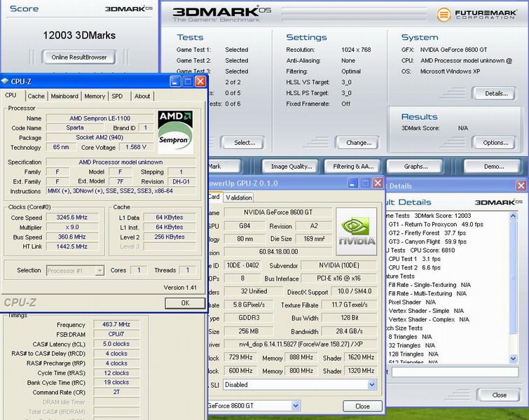Click the Bus Speed 360.6 MHz value

coord(72,237)
